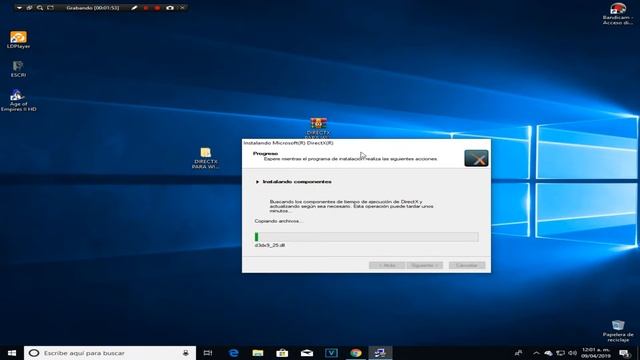Screen dimensions: 640x360
Task: Show hidden system tray icons
Action: tap(536, 353)
